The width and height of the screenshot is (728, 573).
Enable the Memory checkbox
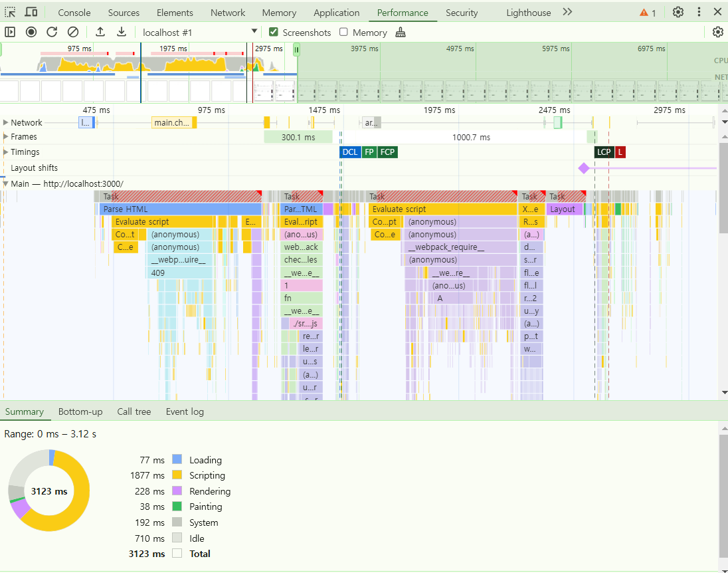click(343, 32)
